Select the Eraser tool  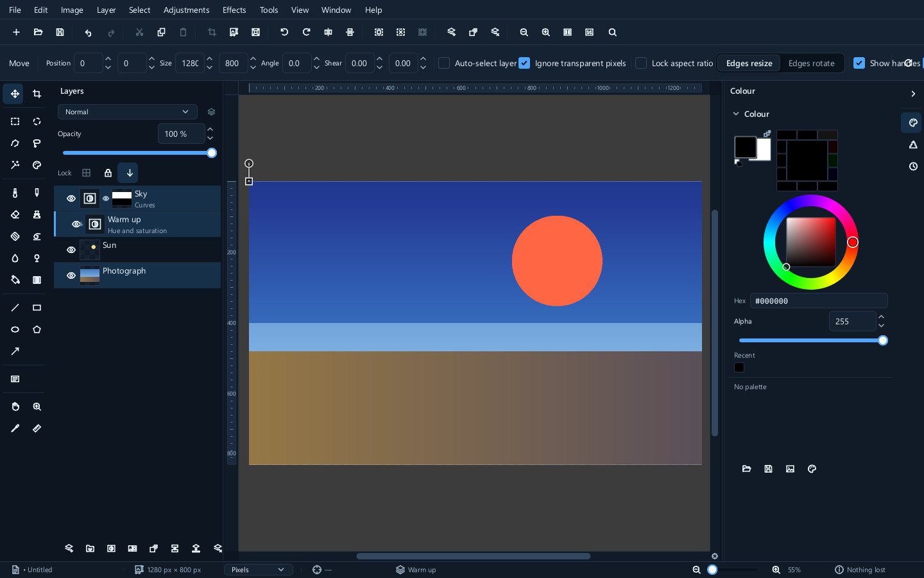point(15,215)
